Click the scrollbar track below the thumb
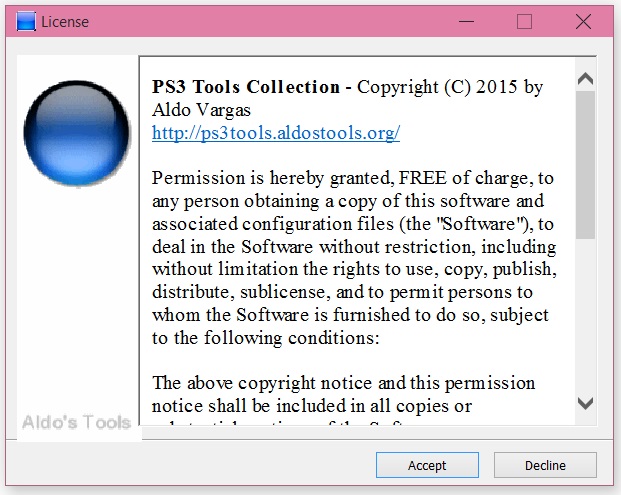Image resolution: width=621 pixels, height=495 pixels. [585, 316]
